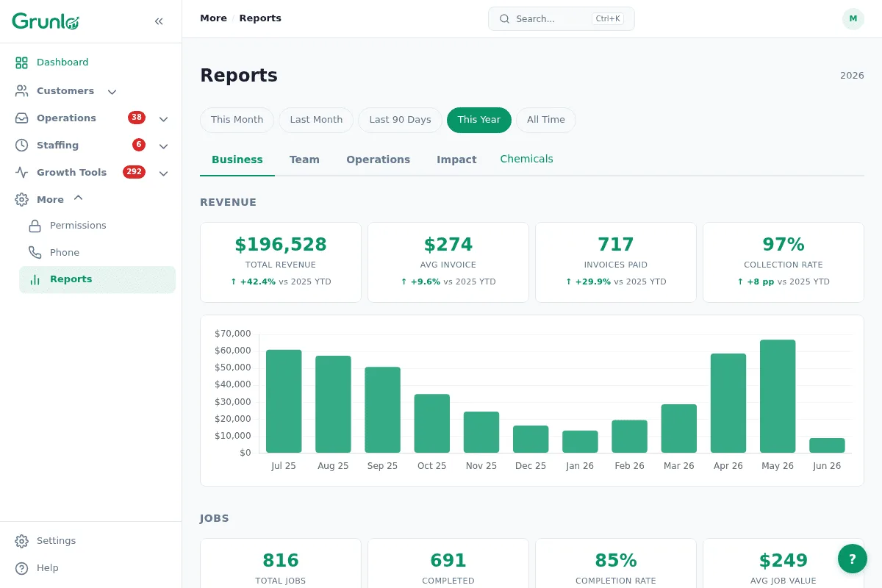Click the Operations 38 badge

pos(137,118)
